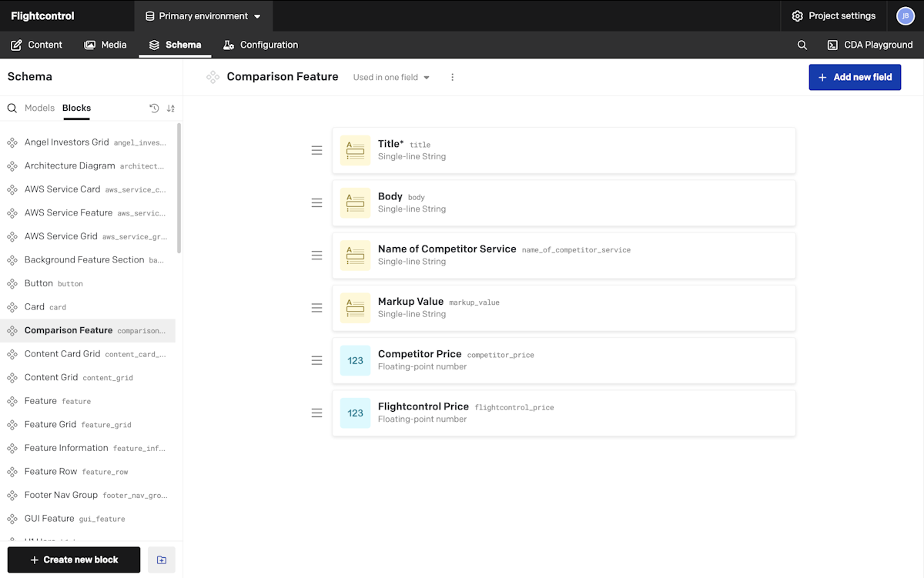Viewport: 924px width, 578px height.
Task: Click the 123 number icon of Flightcontrol Price
Action: click(355, 413)
